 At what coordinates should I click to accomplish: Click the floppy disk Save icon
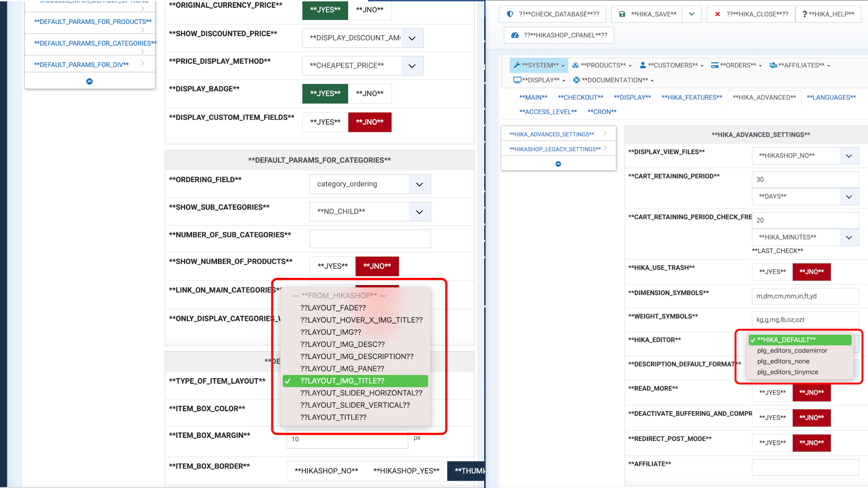622,14
